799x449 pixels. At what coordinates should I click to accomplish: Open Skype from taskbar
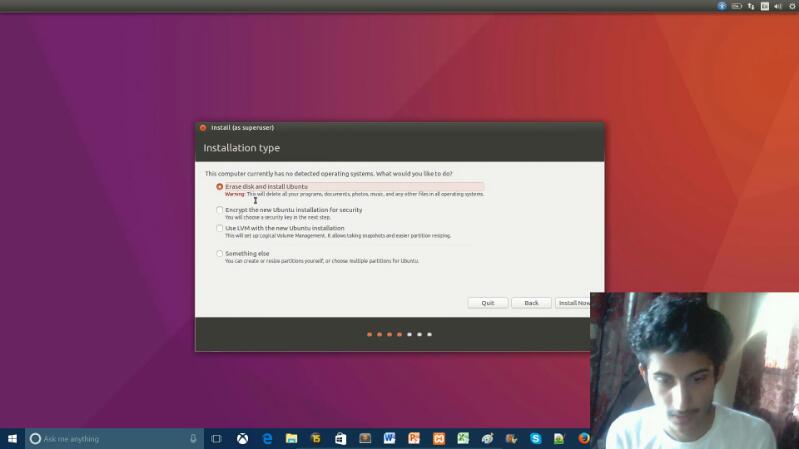536,439
